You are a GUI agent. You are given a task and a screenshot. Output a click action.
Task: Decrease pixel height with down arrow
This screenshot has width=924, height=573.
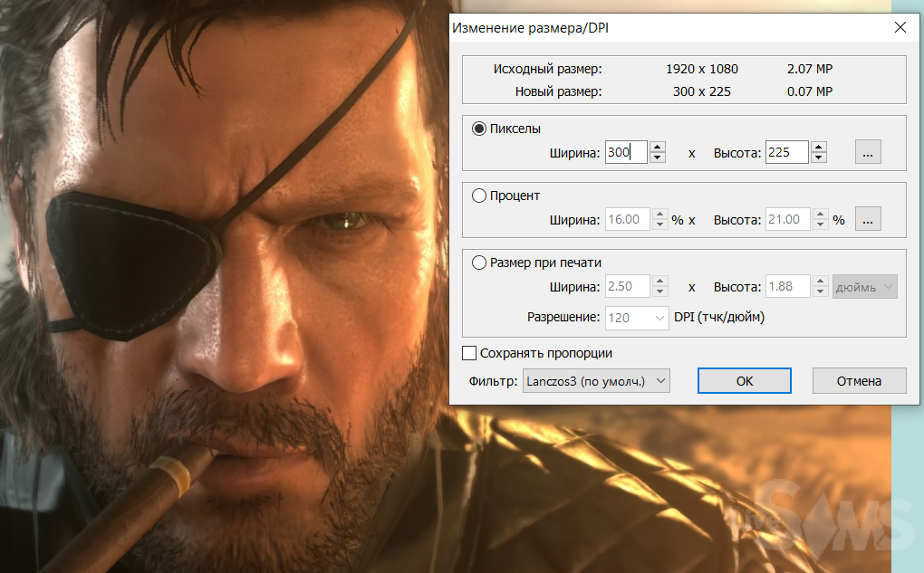point(819,158)
